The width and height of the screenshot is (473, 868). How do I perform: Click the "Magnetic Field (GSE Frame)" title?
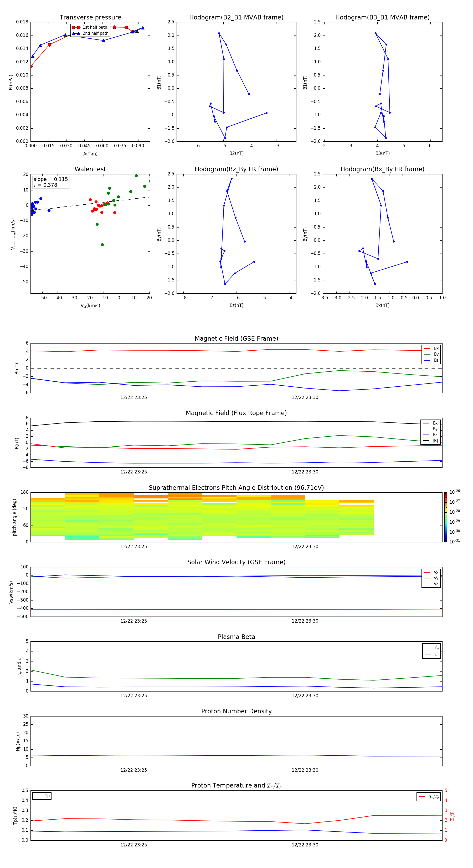[236, 339]
